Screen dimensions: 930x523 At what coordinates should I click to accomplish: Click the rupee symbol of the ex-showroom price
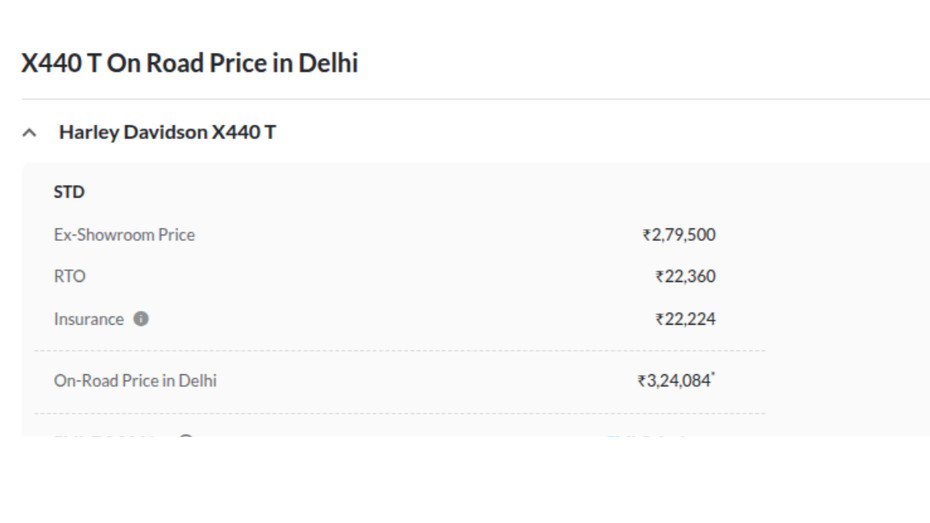(x=646, y=236)
